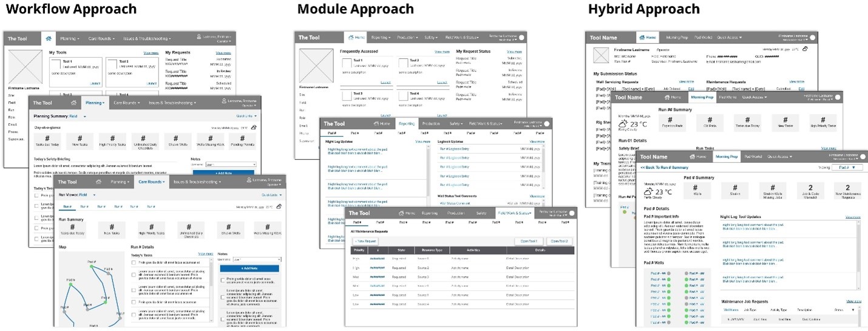
Task: Tick the first checkbox in Run # Details Today's Tasks
Action: (134, 263)
